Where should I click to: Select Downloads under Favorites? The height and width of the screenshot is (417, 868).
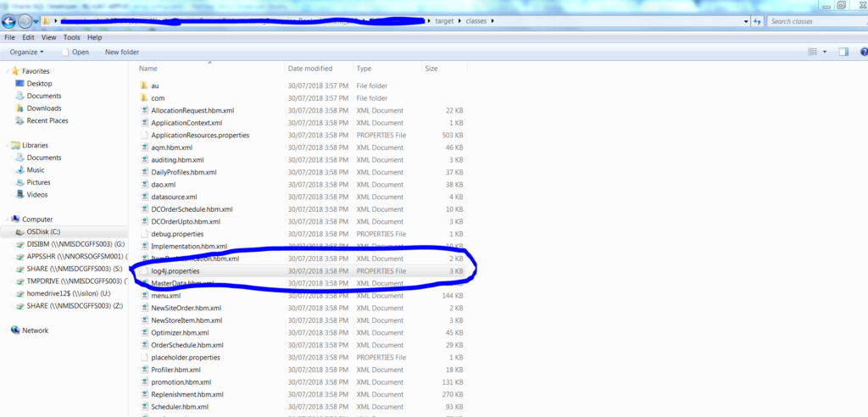(44, 108)
